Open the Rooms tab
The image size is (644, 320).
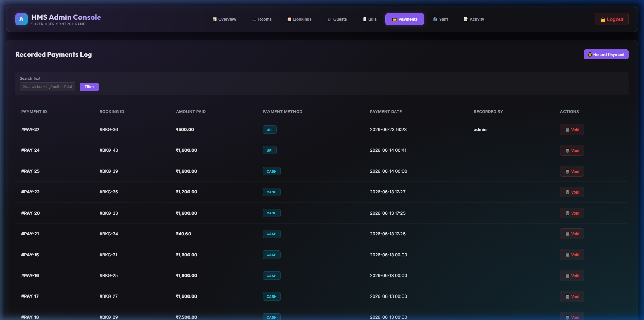[x=262, y=19]
